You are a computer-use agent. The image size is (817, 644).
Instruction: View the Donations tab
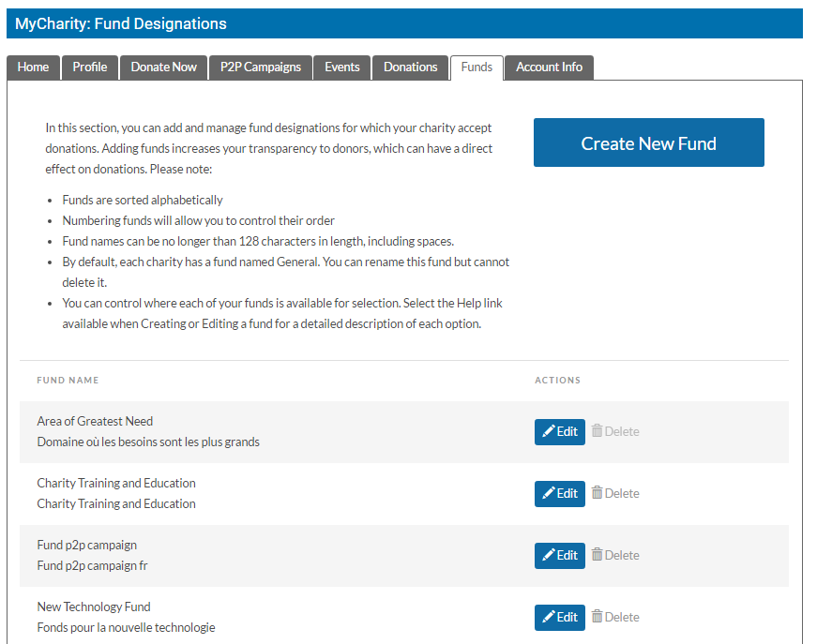click(x=411, y=67)
